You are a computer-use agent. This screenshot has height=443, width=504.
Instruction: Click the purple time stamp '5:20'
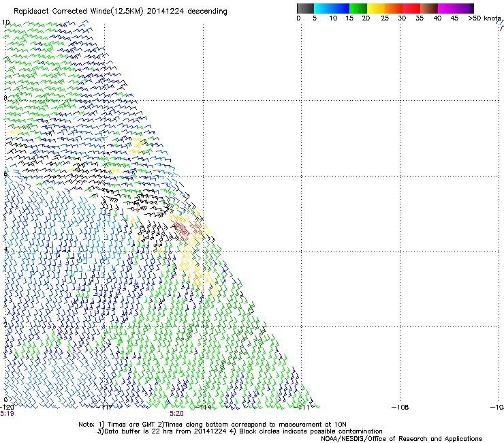[177, 414]
